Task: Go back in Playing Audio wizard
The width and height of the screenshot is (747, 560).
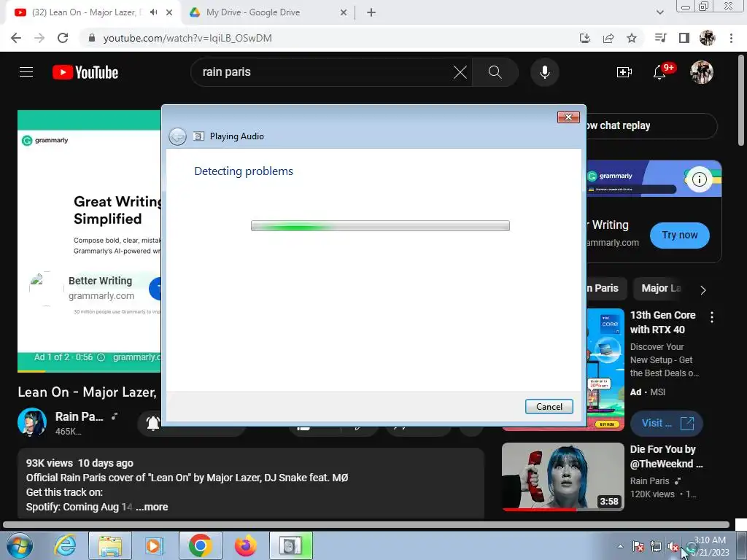Action: 178,136
